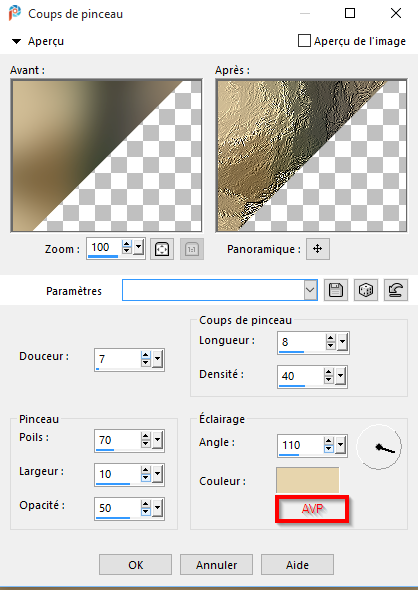Increase the Longueur value with up arrow
418x590 pixels.
click(330, 338)
